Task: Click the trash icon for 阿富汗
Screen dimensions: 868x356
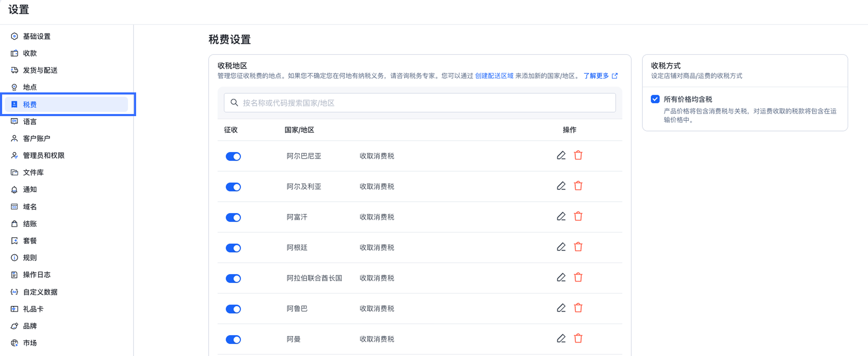Action: pos(578,217)
